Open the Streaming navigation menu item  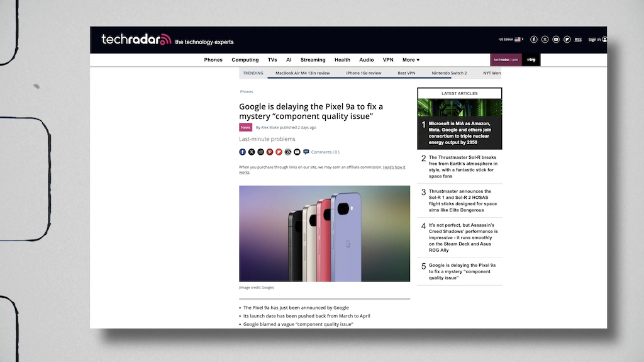pos(313,60)
